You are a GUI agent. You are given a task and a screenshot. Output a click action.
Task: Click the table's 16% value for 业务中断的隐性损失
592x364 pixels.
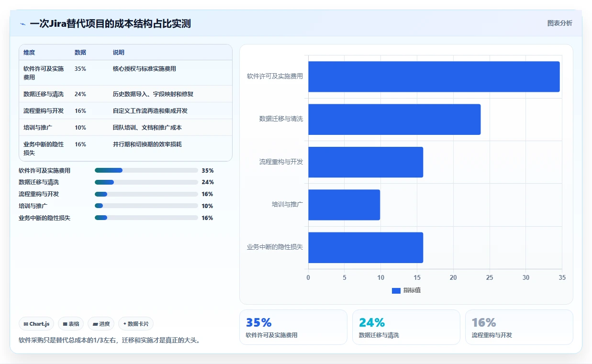click(x=80, y=144)
